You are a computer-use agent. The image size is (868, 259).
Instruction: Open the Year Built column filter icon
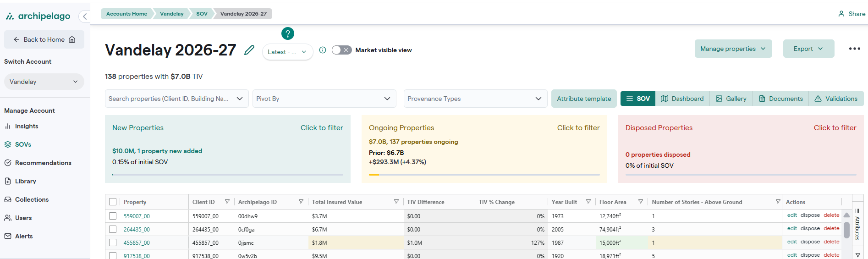588,202
